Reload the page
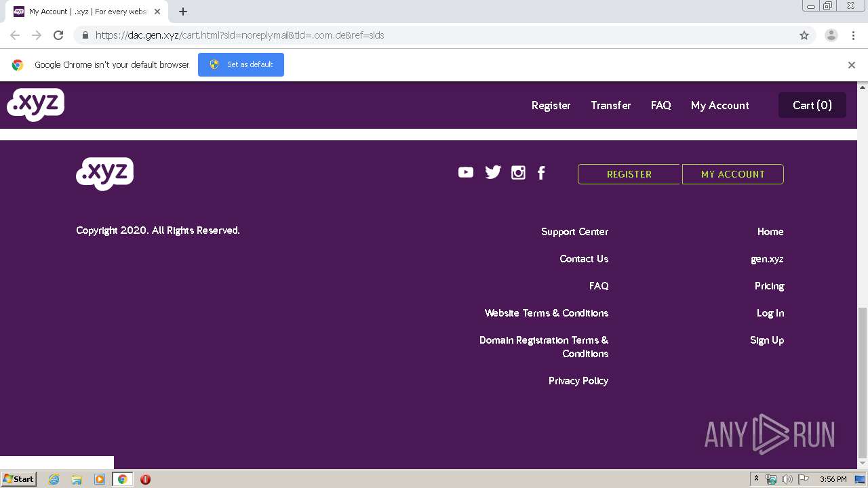868x488 pixels. [x=58, y=35]
